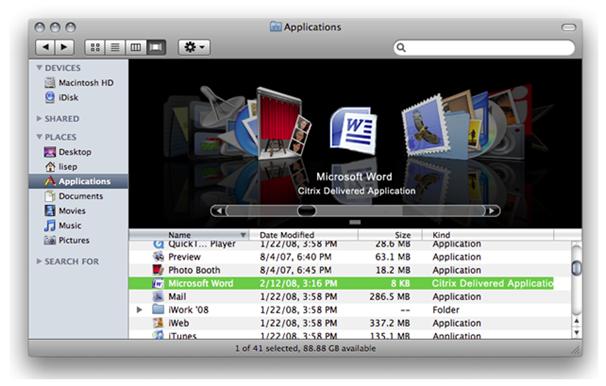The height and width of the screenshot is (386, 606).
Task: Sort by the Kind column
Action: pos(488,235)
